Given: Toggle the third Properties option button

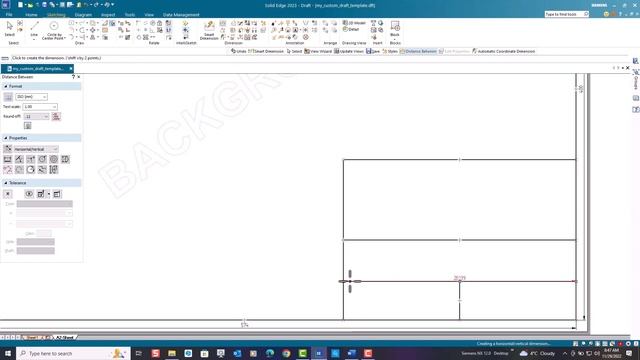Looking at the screenshot, I should tap(31, 159).
